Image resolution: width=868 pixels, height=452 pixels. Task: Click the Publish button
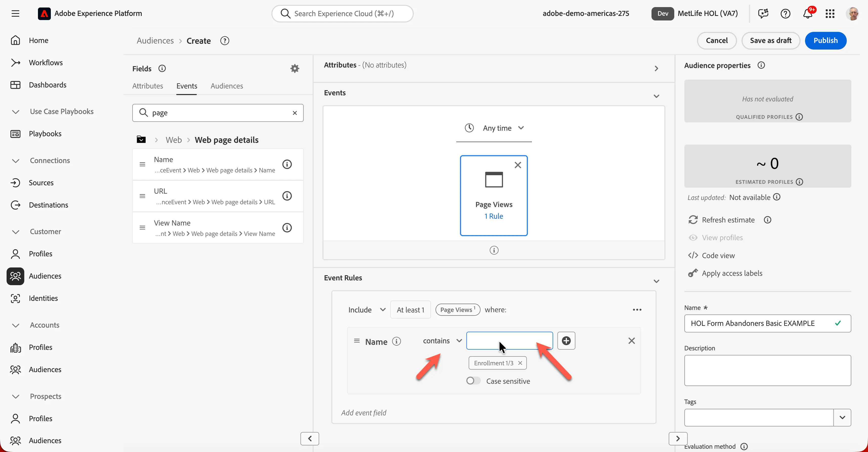coord(826,40)
